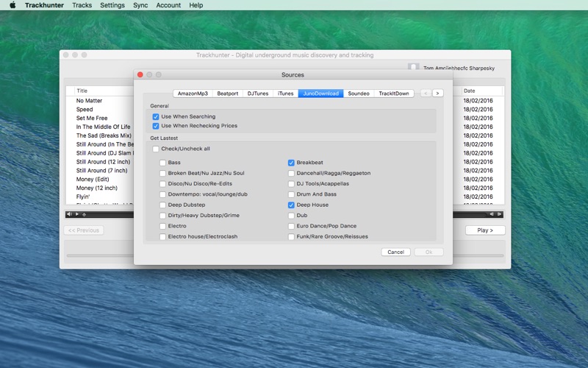Click the Date column header
Image resolution: width=588 pixels, height=368 pixels.
(469, 91)
